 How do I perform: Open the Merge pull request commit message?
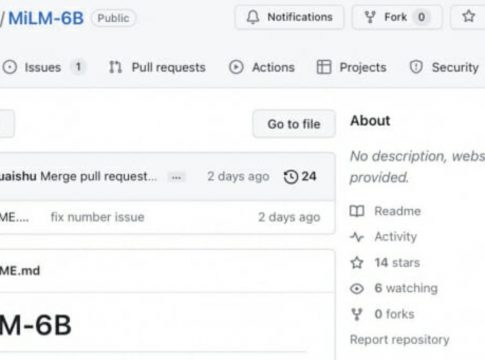pyautogui.click(x=99, y=176)
